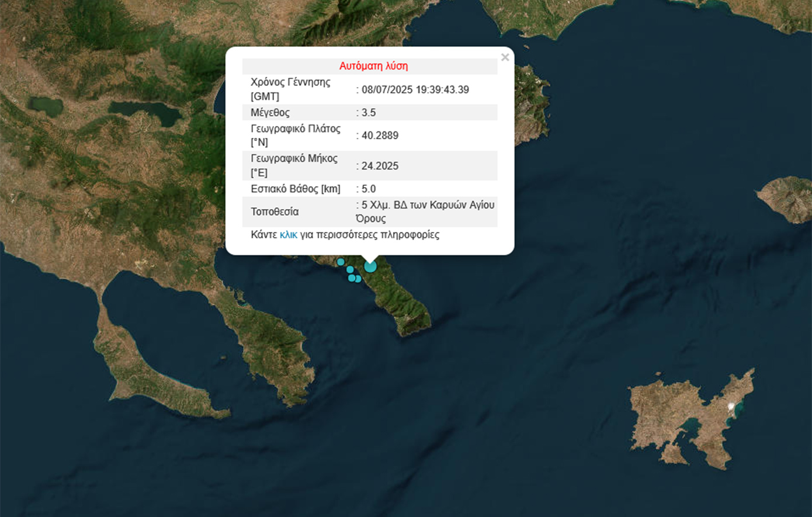This screenshot has width=812, height=517.
Task: Click the magnitude value 3.5
Action: pyautogui.click(x=368, y=112)
